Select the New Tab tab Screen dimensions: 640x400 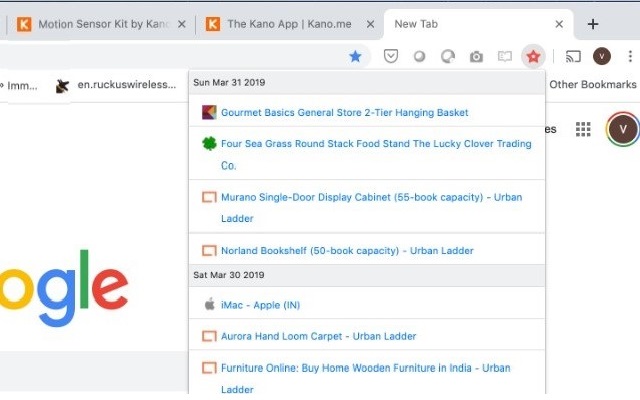[478, 24]
